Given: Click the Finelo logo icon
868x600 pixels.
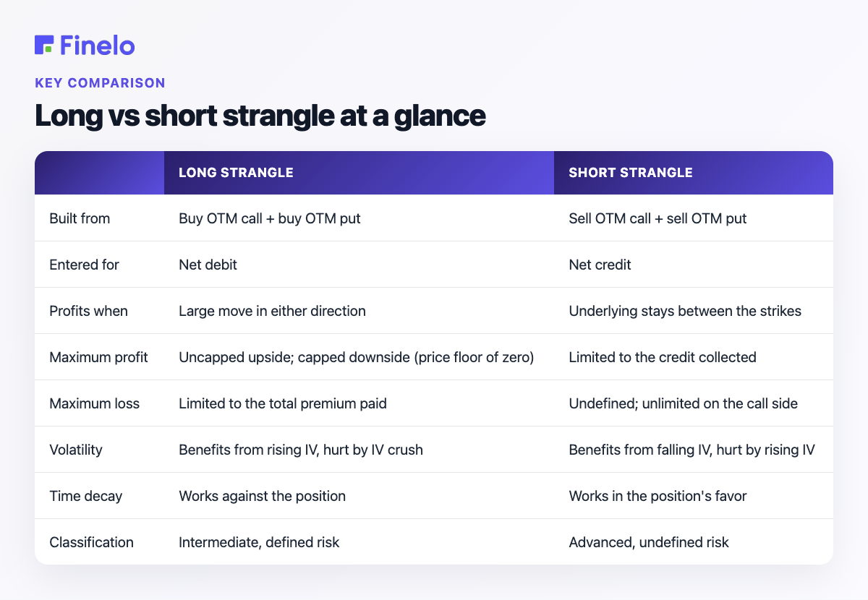Looking at the screenshot, I should pos(44,45).
